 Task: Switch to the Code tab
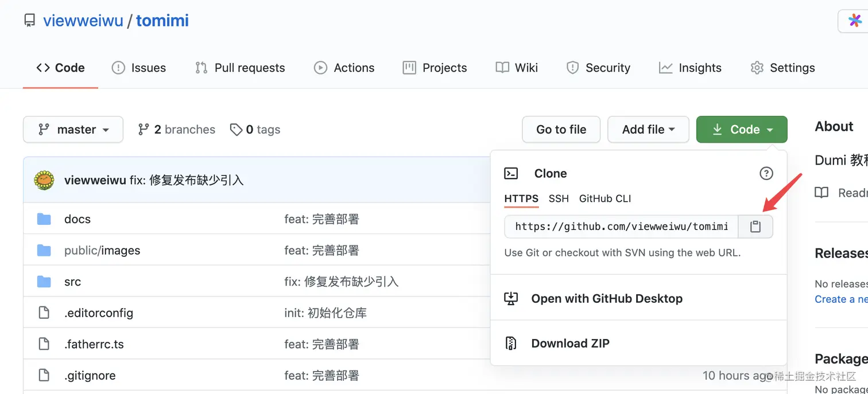click(60, 68)
